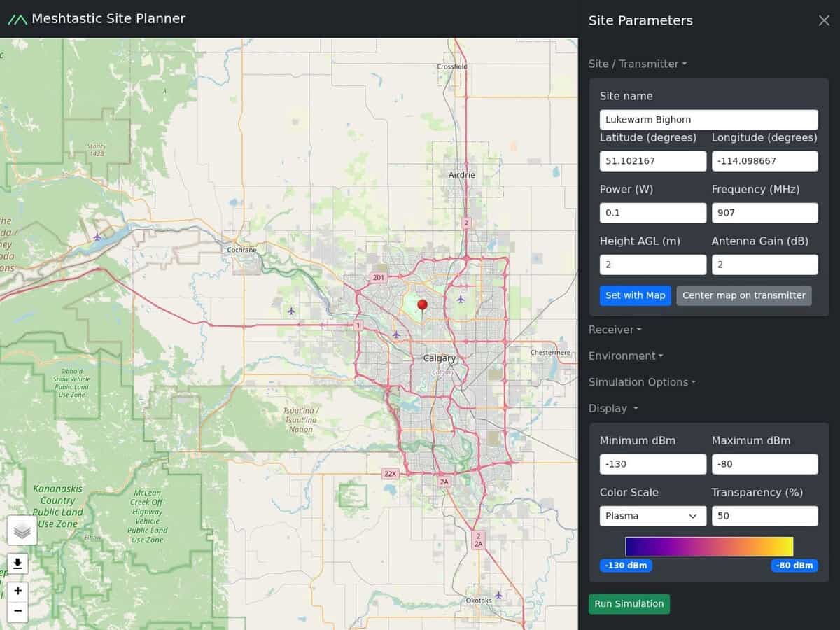Click the Latitude input field

(653, 161)
